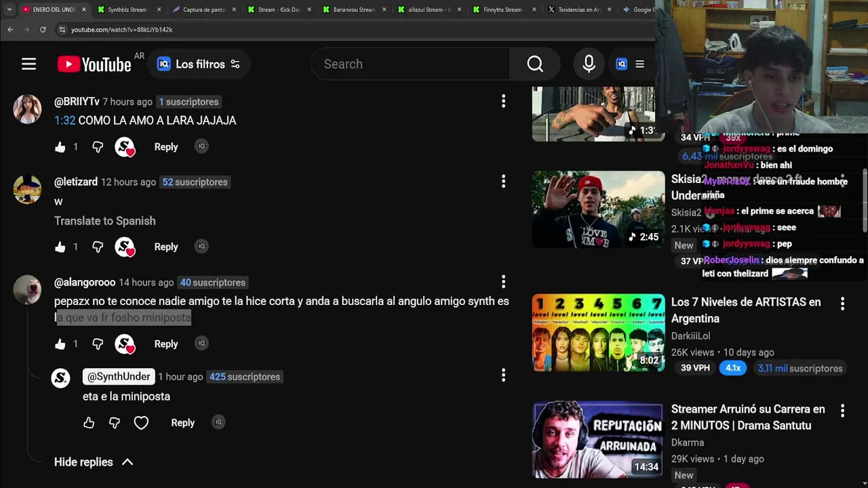Open Dkarma channel name

coord(688,443)
